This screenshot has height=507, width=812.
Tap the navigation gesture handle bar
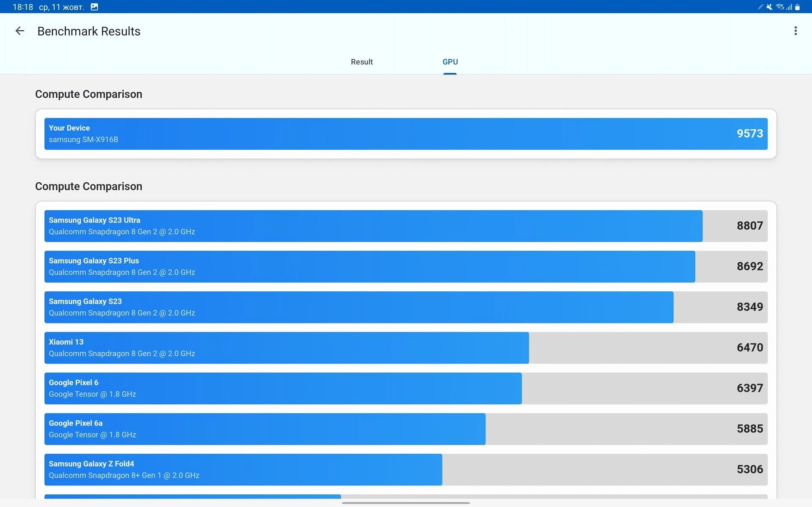406,503
